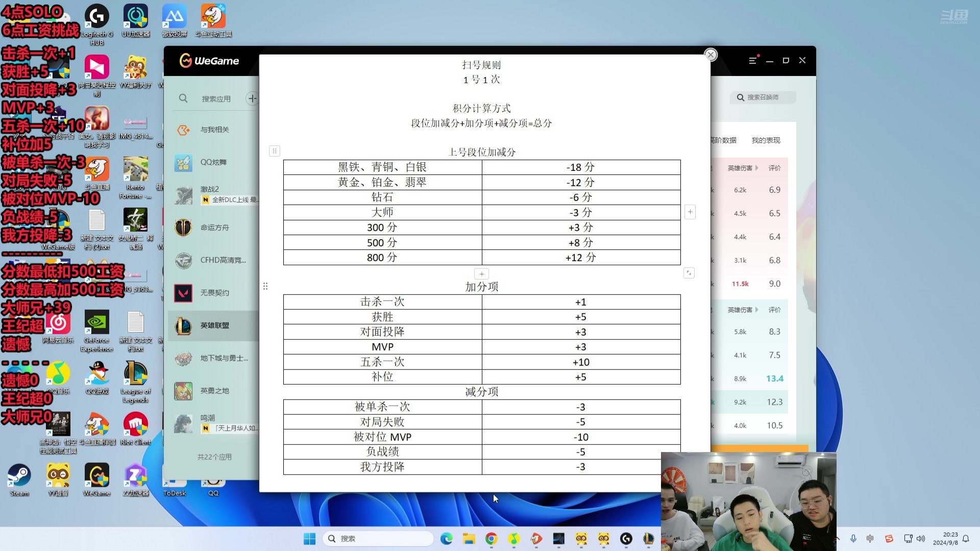Open QQ游戏 desktop icon

pos(97,378)
